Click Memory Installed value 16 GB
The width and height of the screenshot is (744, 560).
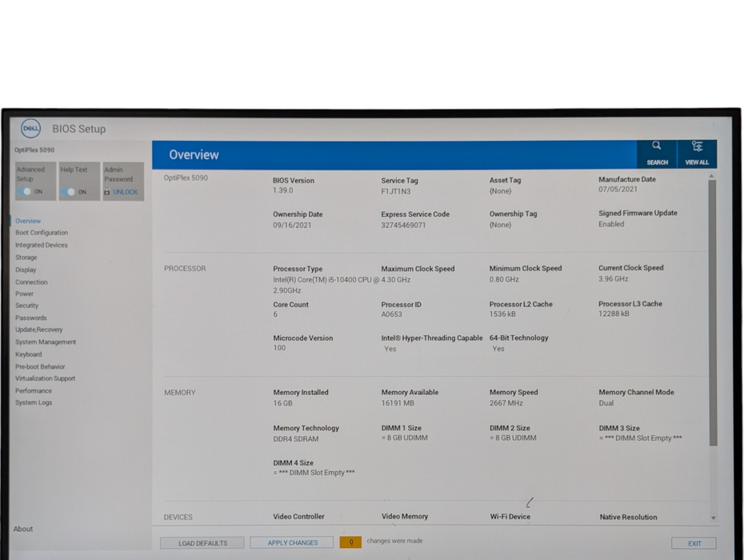[282, 403]
